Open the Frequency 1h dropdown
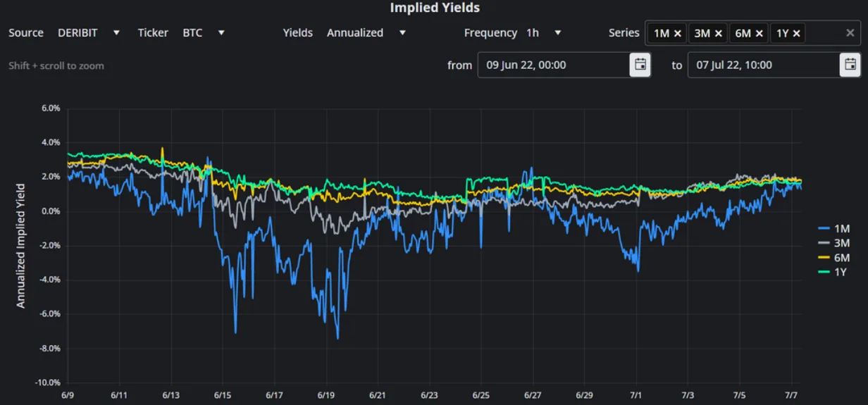This screenshot has width=868, height=405. pyautogui.click(x=543, y=33)
